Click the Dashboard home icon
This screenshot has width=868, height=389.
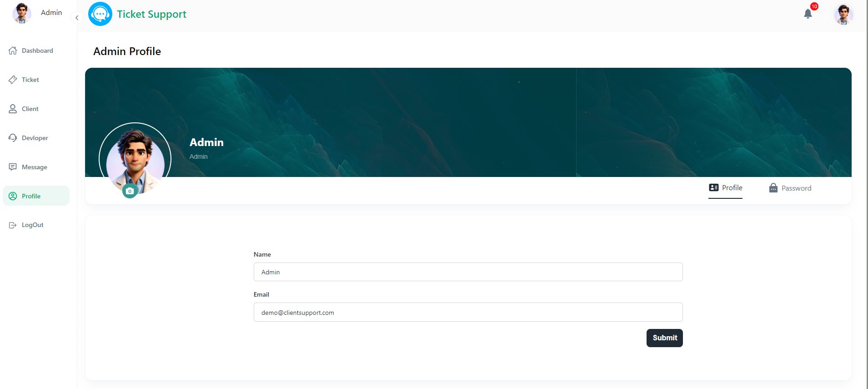[13, 51]
